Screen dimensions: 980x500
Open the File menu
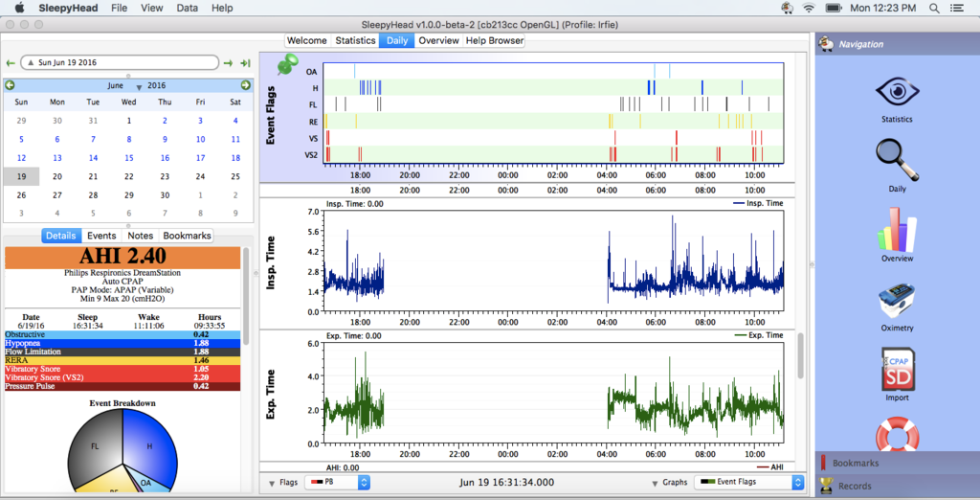click(119, 8)
